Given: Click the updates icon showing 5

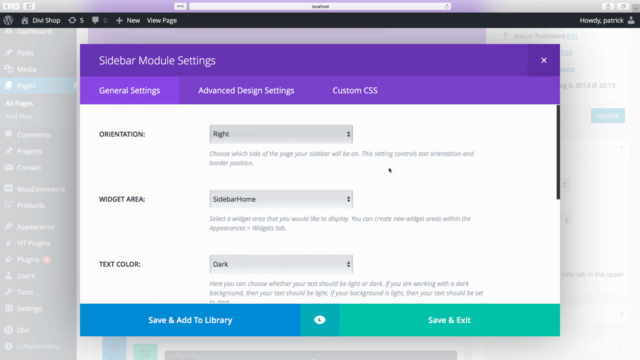Looking at the screenshot, I should (x=76, y=20).
